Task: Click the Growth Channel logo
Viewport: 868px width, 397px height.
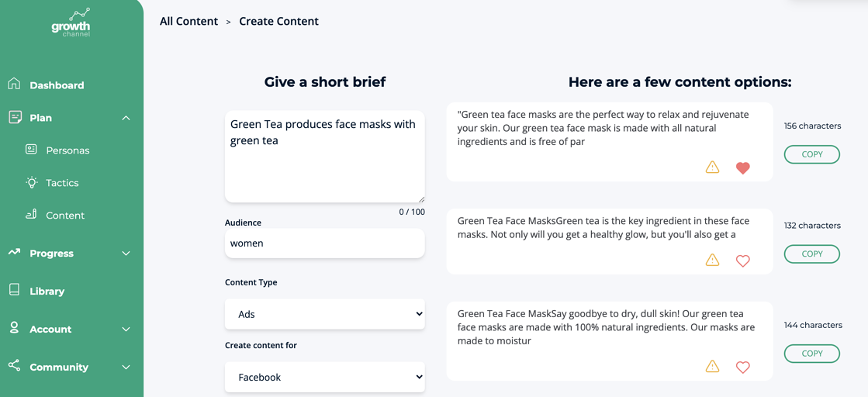Action: (x=71, y=23)
